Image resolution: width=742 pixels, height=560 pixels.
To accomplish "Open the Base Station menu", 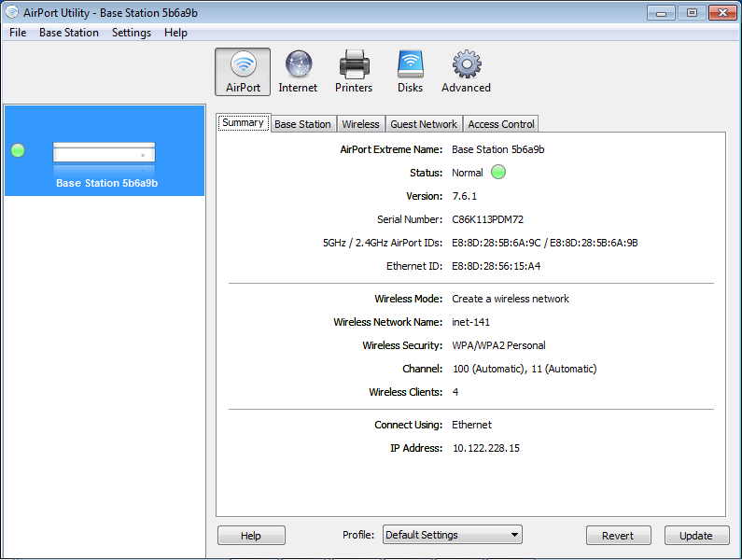I will pyautogui.click(x=68, y=33).
